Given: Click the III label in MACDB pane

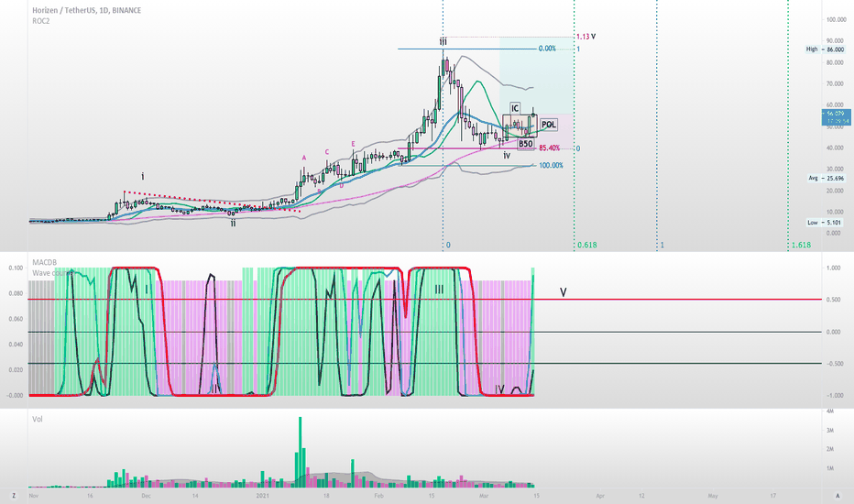Looking at the screenshot, I should pyautogui.click(x=439, y=290).
